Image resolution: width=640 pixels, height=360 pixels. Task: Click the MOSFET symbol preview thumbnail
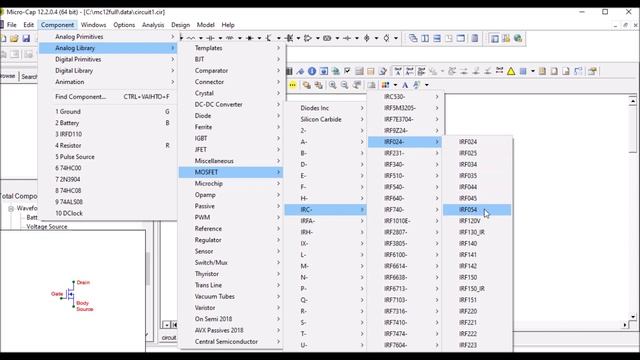[73, 295]
